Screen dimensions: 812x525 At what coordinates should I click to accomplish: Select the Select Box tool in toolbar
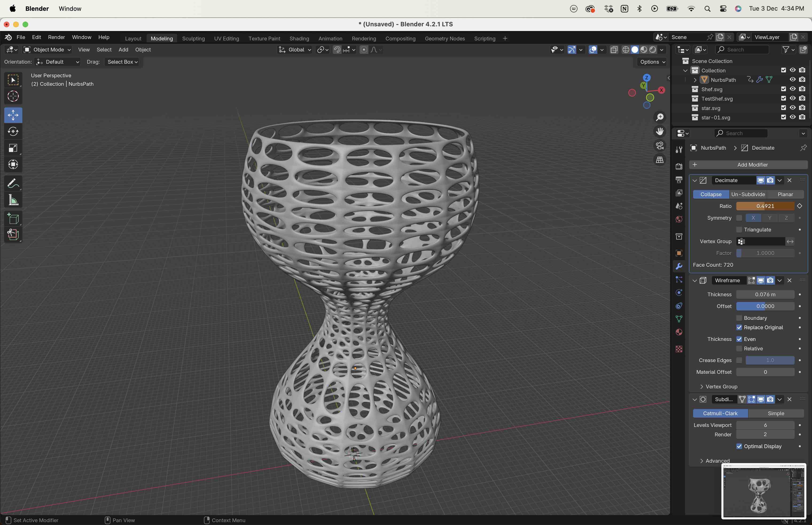13,80
